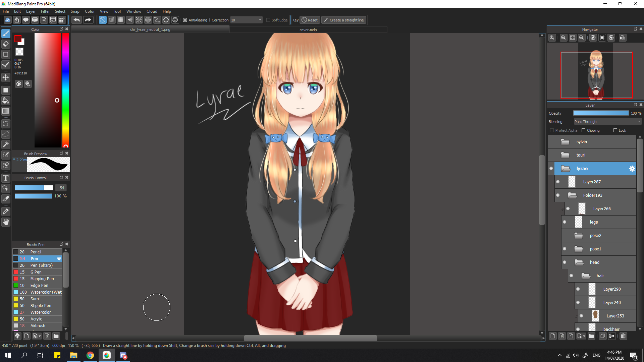Expand the pose2 folder
This screenshot has height=362, width=644.
pyautogui.click(x=579, y=236)
